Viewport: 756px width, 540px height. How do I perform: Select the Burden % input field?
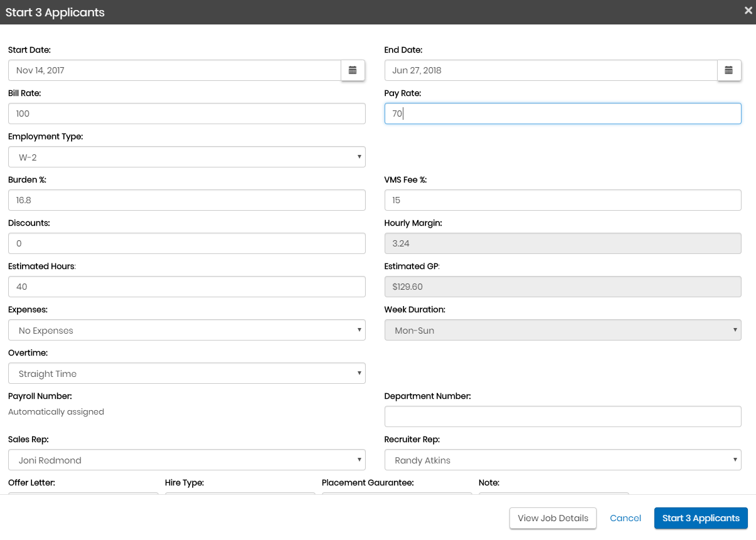[186, 200]
